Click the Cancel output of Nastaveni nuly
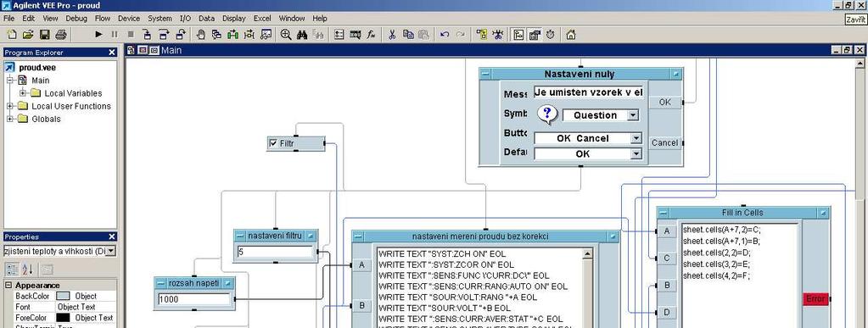This screenshot has width=868, height=328. pos(665,142)
